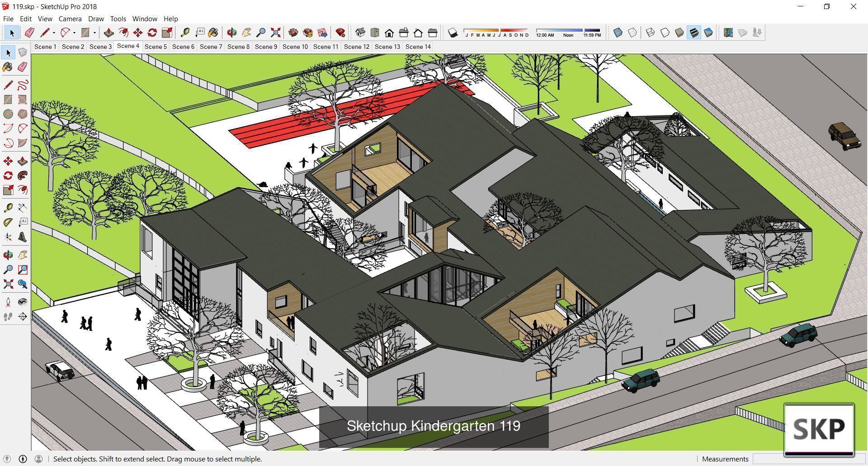This screenshot has width=868, height=466.
Task: Open the Window menu
Action: (x=145, y=19)
